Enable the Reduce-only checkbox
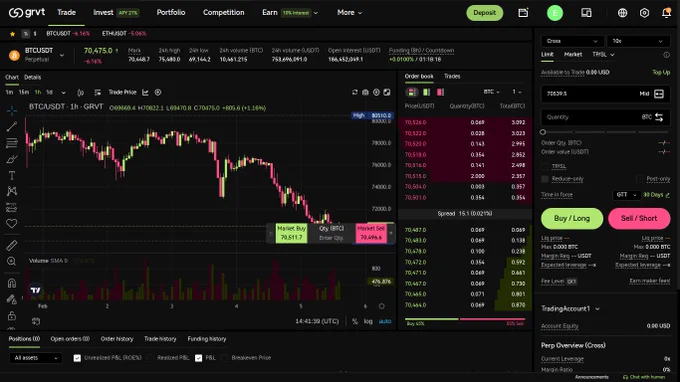The height and width of the screenshot is (382, 680). click(x=545, y=179)
